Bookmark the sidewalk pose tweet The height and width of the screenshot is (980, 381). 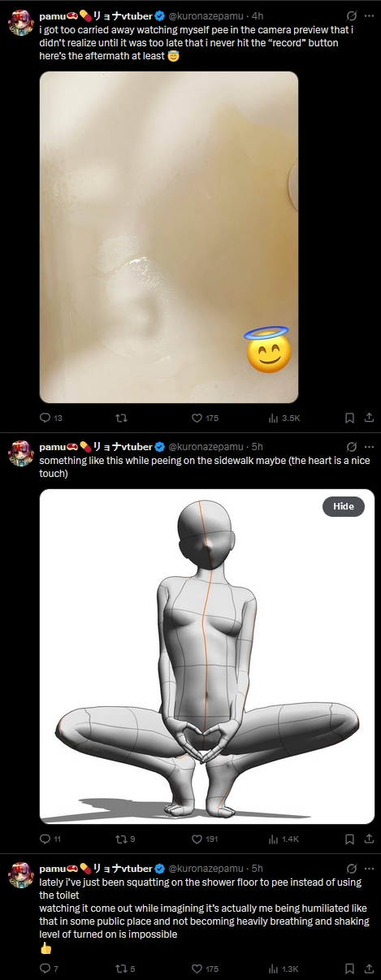(x=349, y=839)
